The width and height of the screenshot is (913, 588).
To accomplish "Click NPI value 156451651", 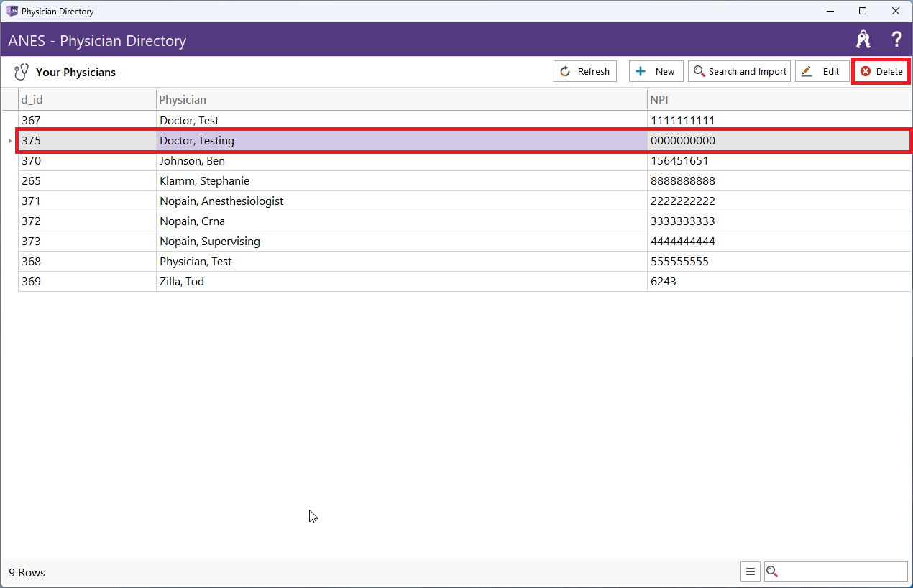I will click(x=679, y=161).
